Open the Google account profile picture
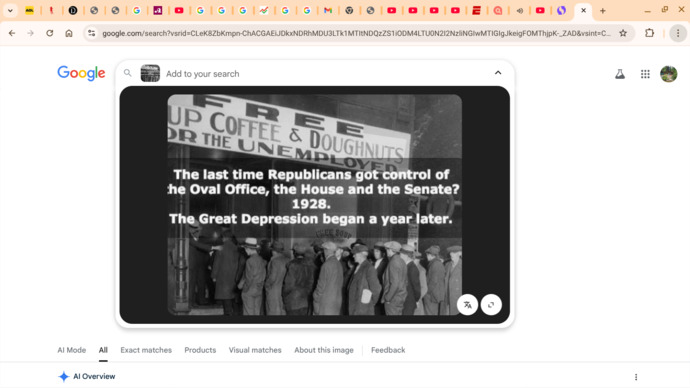The image size is (690, 388). (669, 74)
